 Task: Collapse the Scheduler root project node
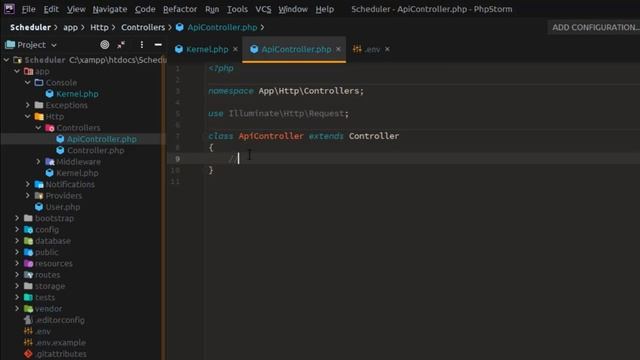point(6,60)
